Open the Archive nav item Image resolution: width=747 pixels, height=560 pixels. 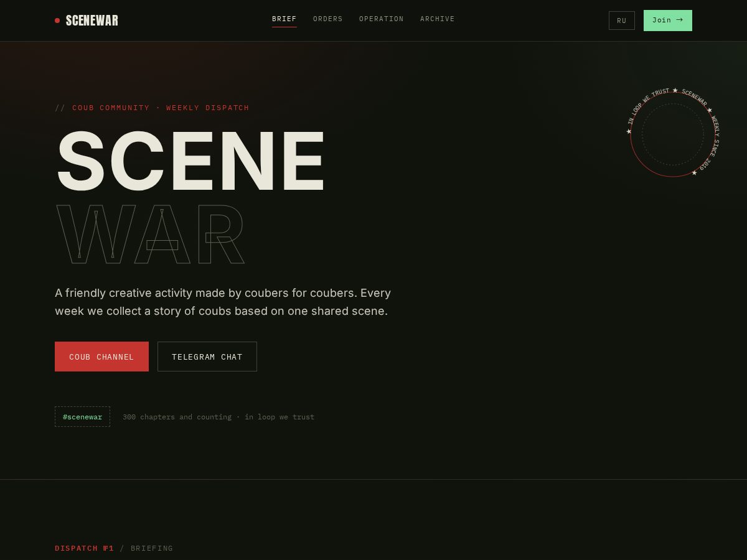(438, 19)
